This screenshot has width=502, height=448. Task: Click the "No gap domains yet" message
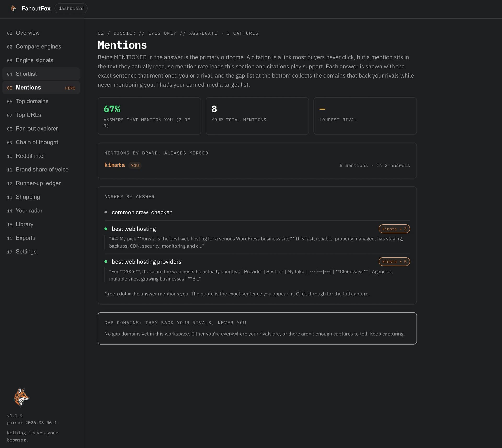254,334
